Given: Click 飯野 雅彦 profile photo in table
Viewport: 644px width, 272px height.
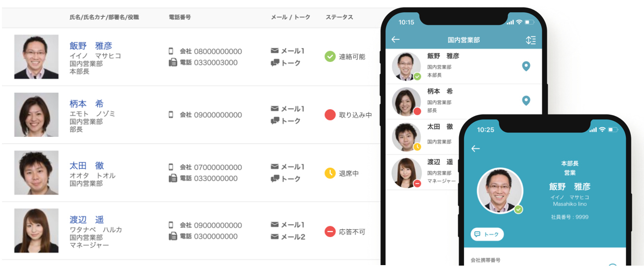Looking at the screenshot, I should click(36, 57).
